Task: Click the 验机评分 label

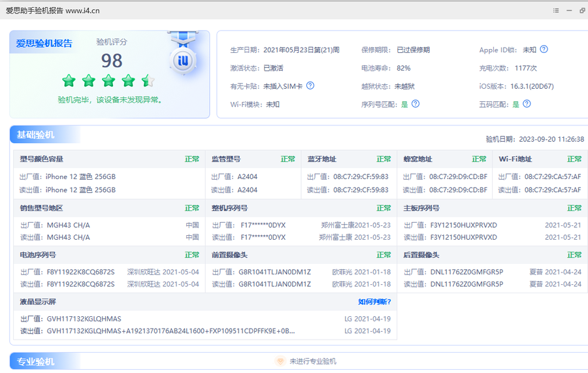Action: pyautogui.click(x=112, y=42)
